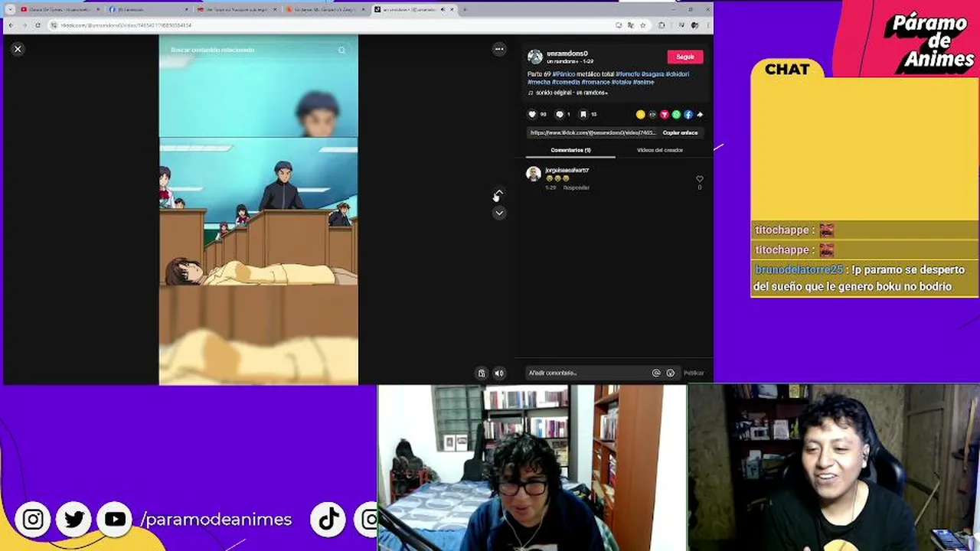Close the TikTok video viewer with X
Image resolution: width=980 pixels, height=551 pixels.
pyautogui.click(x=18, y=49)
